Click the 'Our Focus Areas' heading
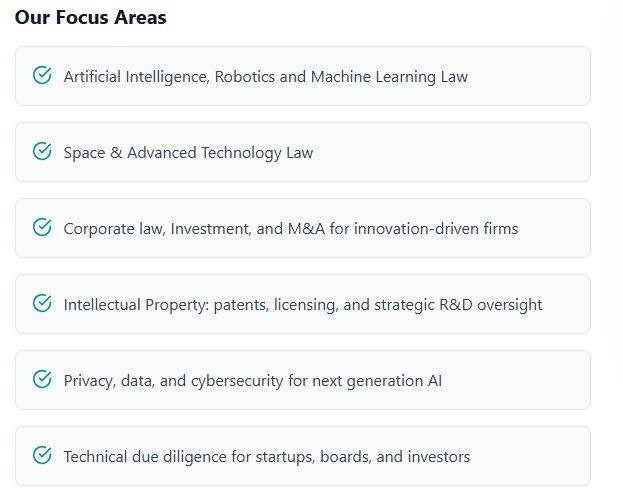Screen dimensions: 623x491 coord(91,18)
